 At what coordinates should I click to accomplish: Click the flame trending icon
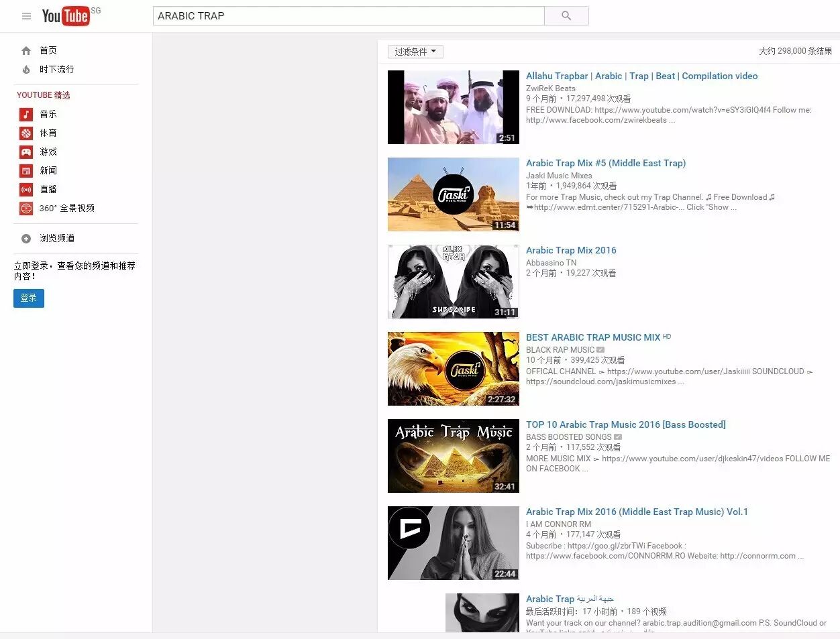(26, 70)
